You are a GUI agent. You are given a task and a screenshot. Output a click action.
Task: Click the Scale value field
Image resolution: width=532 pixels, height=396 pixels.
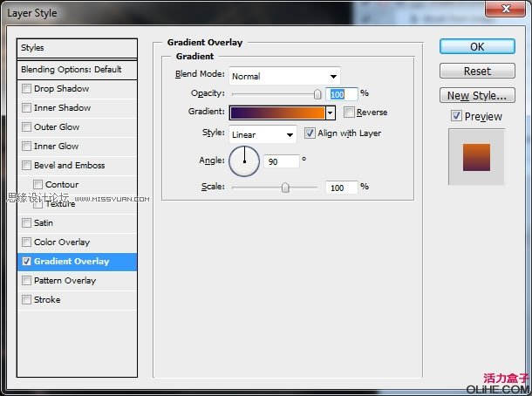click(341, 188)
